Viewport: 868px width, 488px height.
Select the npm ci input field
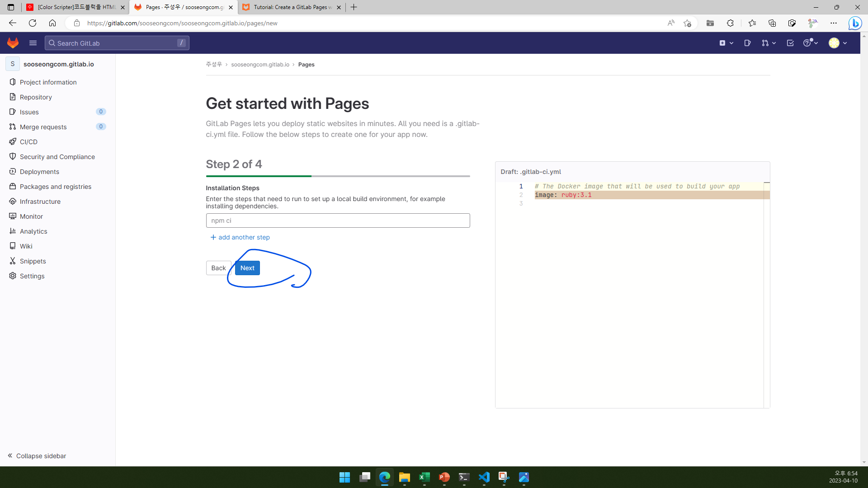pyautogui.click(x=338, y=220)
